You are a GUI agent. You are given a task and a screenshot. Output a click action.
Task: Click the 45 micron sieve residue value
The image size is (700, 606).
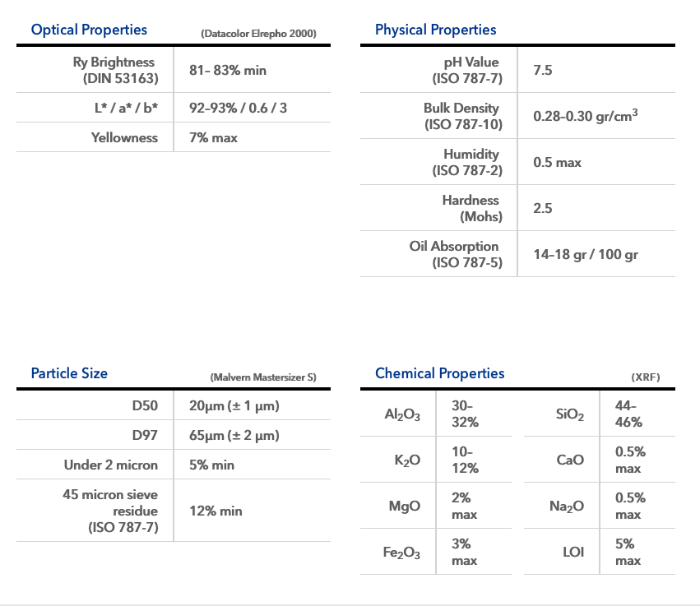tap(216, 511)
